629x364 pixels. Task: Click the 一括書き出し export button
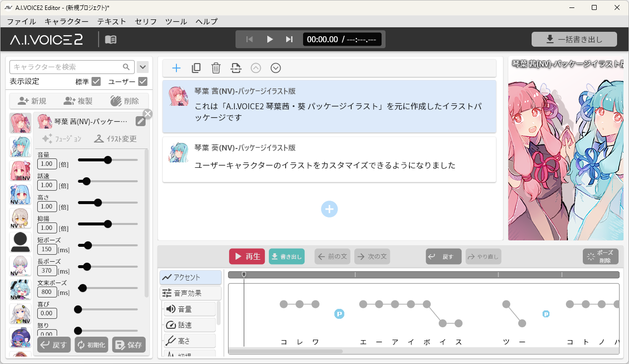click(574, 39)
